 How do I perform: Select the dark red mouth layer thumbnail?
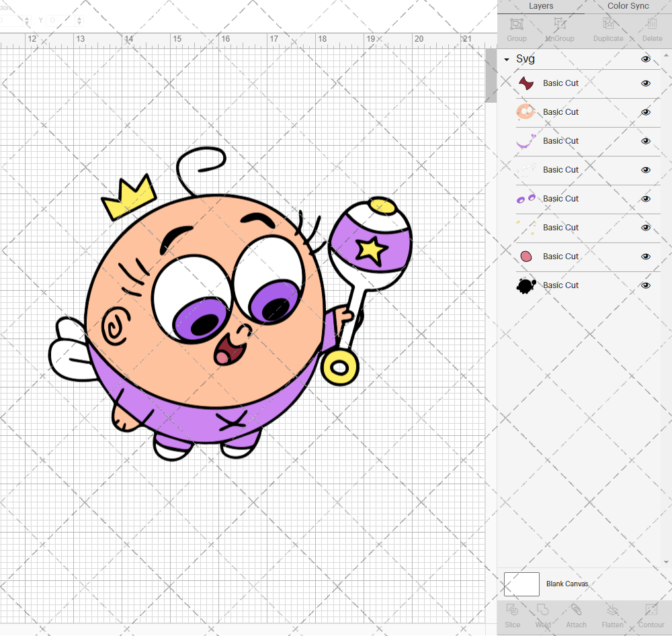526,83
